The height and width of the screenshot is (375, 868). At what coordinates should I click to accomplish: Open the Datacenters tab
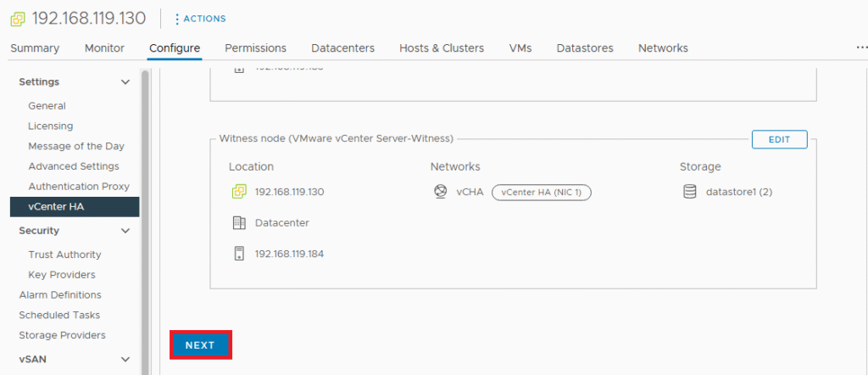click(x=342, y=48)
